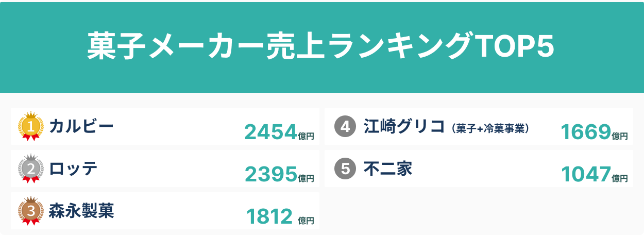Image resolution: width=644 pixels, height=235 pixels.
Task: Select the 不二家 company name
Action: pos(388,169)
